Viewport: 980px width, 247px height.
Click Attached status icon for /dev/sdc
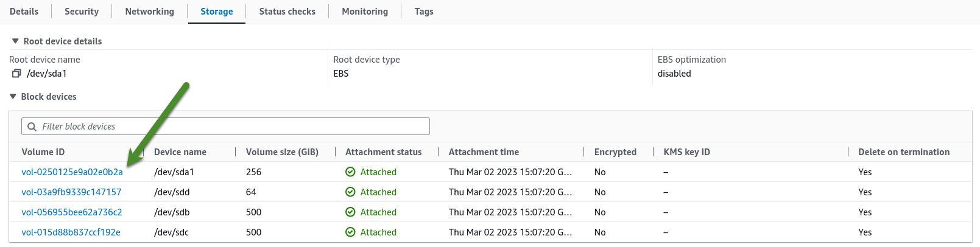pos(350,232)
